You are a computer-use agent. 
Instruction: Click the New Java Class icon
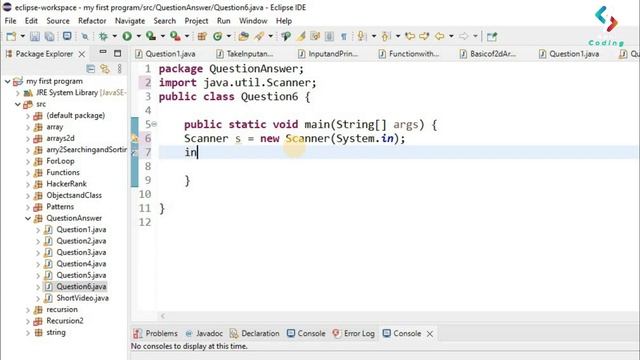tap(218, 36)
